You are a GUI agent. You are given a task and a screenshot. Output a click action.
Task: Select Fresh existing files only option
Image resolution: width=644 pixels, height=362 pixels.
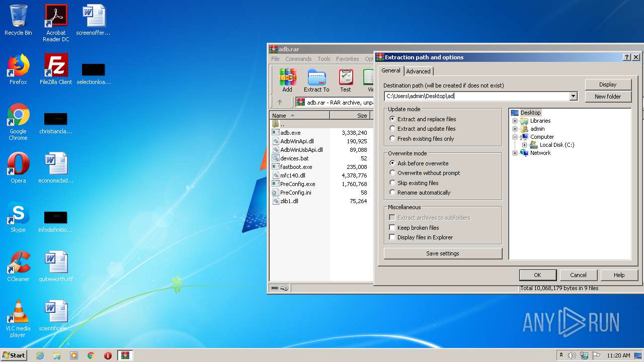(422, 139)
